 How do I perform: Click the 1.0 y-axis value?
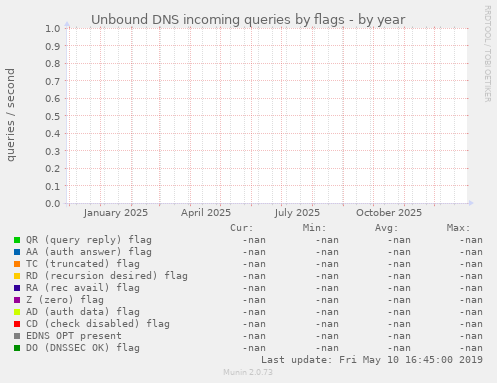53,28
